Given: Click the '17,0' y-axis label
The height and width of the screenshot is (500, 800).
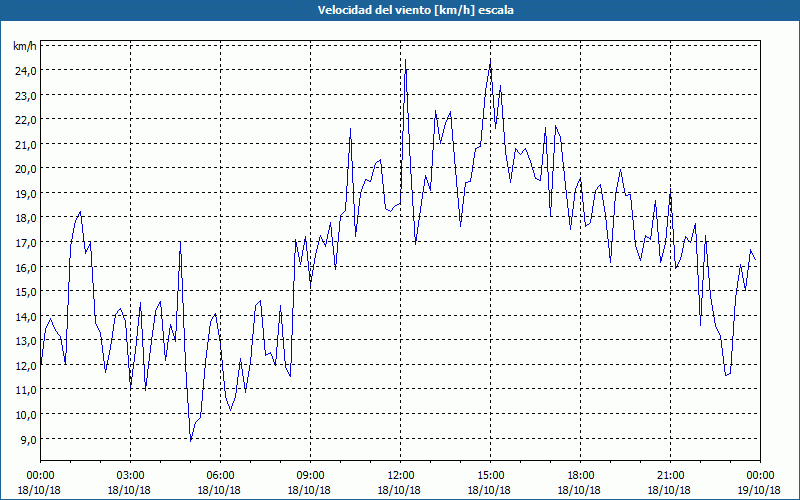Looking at the screenshot, I should (26, 243).
